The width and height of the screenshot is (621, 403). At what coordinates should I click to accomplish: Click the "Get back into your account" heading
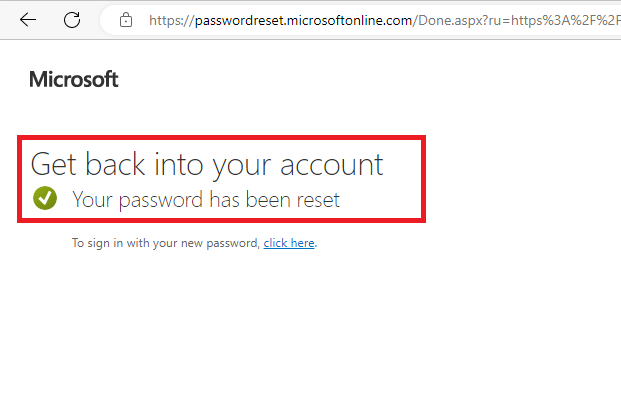coord(207,164)
